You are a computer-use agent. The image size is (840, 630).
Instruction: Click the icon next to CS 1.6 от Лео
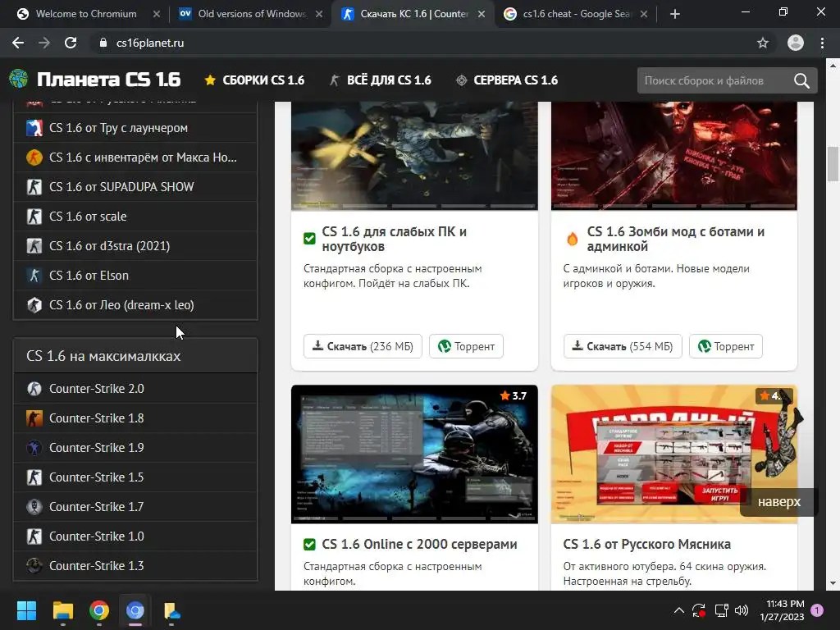34,305
